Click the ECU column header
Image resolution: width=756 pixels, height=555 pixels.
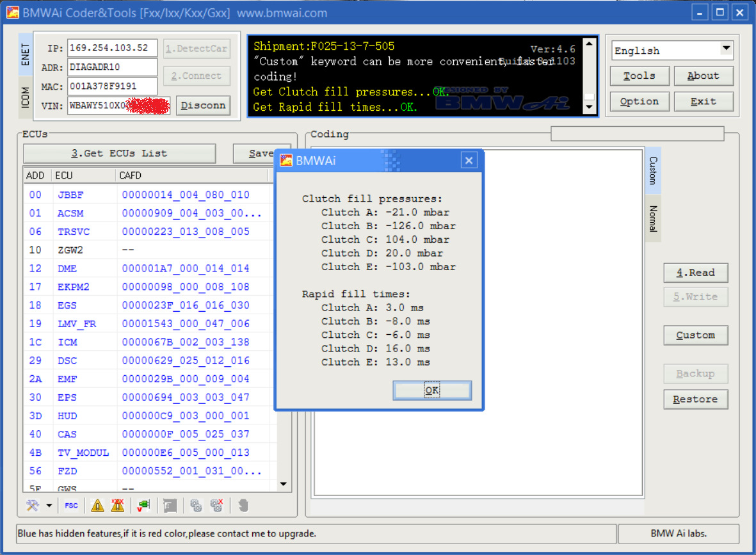[x=83, y=175]
